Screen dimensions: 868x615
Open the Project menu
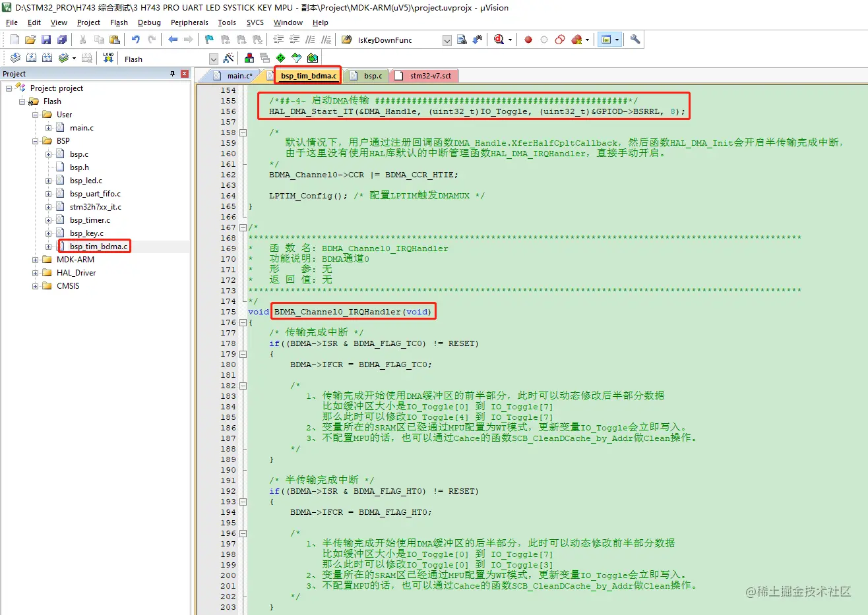click(x=88, y=22)
